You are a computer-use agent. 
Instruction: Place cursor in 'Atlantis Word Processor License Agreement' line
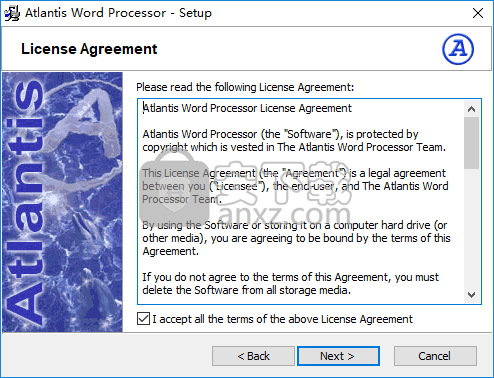coord(247,108)
